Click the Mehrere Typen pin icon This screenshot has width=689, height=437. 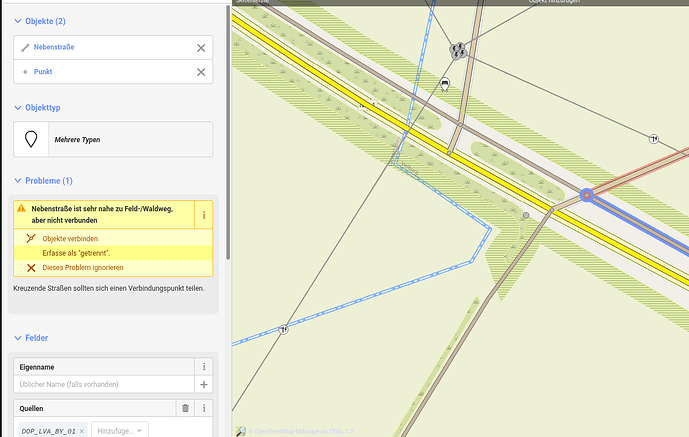pyautogui.click(x=32, y=140)
